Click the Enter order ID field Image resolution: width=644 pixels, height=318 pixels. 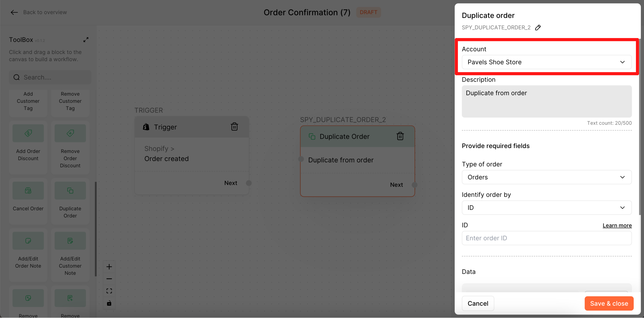(x=547, y=238)
